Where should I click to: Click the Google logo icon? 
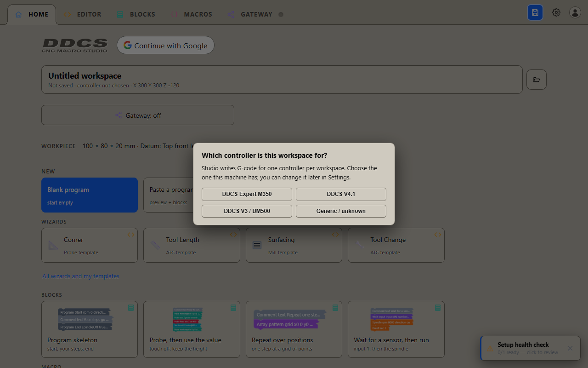tap(127, 45)
